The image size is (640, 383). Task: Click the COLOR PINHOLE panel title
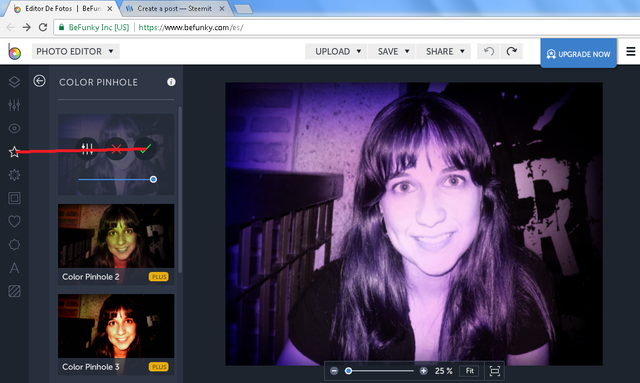(x=98, y=82)
